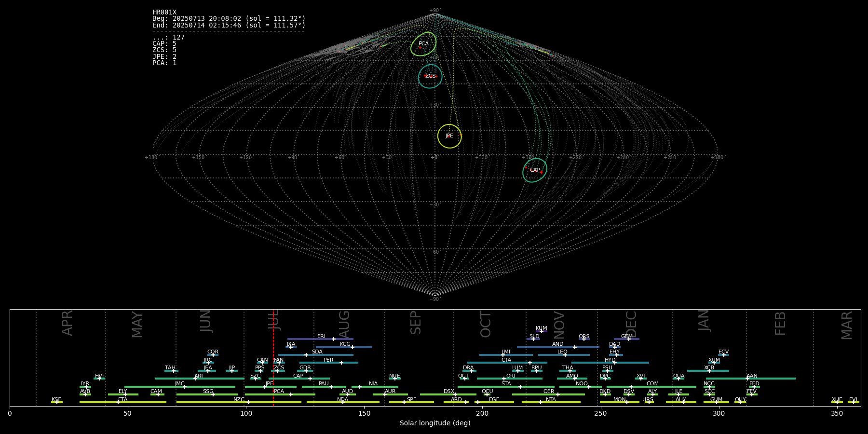Viewport: 868px width, 434px height.
Task: Click the ARI shower label in timeline
Action: 199,376
